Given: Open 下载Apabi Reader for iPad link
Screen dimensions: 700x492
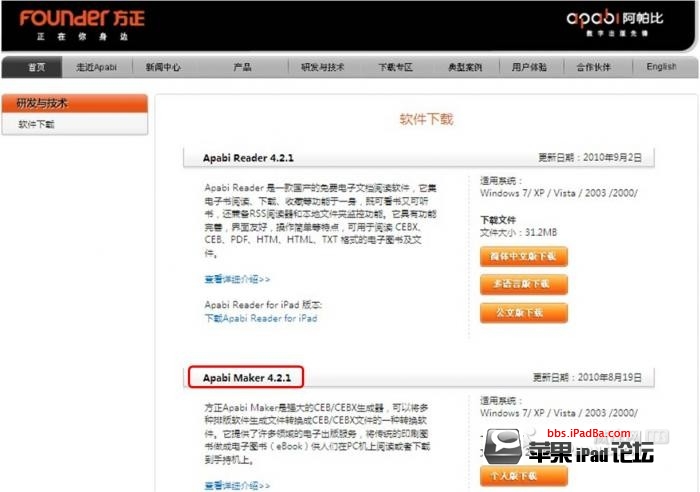Looking at the screenshot, I should pos(261,318).
